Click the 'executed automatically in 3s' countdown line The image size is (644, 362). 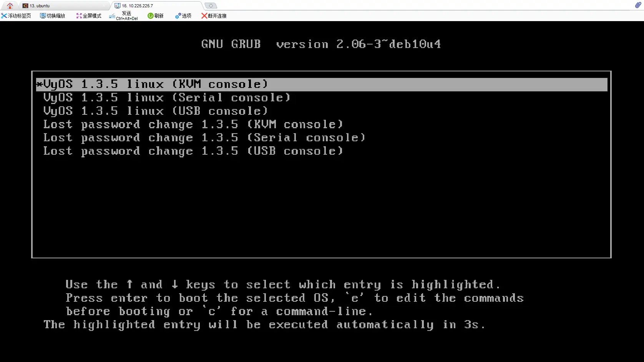264,325
